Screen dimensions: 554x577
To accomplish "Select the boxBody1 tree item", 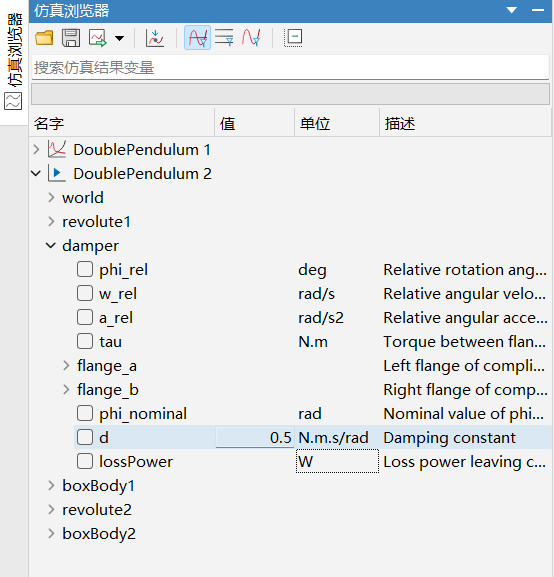I will 98,485.
